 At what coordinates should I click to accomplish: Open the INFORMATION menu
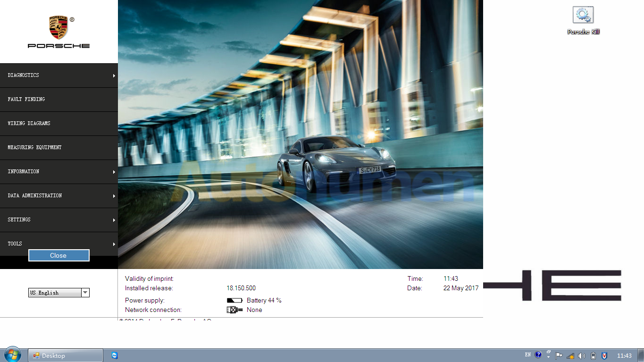pyautogui.click(x=59, y=172)
